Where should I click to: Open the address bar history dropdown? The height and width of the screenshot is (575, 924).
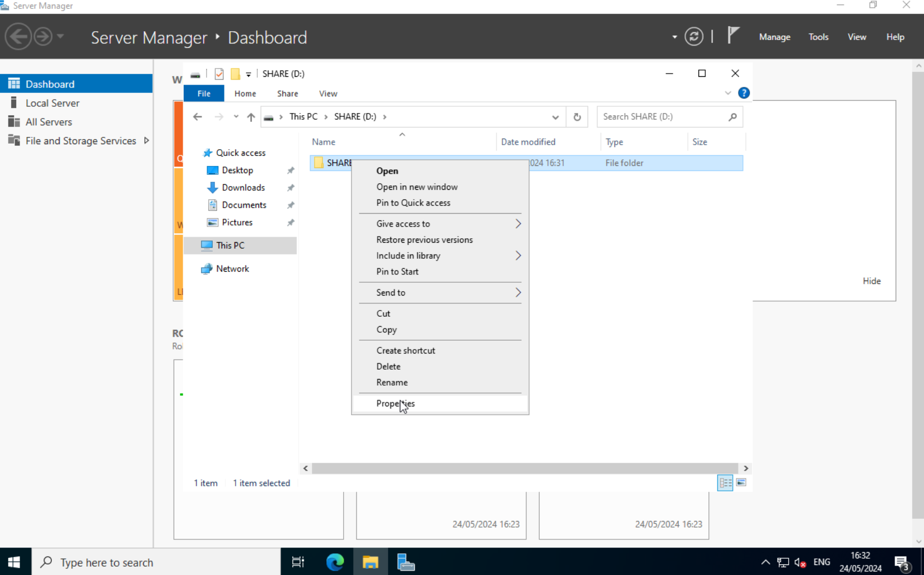click(555, 117)
